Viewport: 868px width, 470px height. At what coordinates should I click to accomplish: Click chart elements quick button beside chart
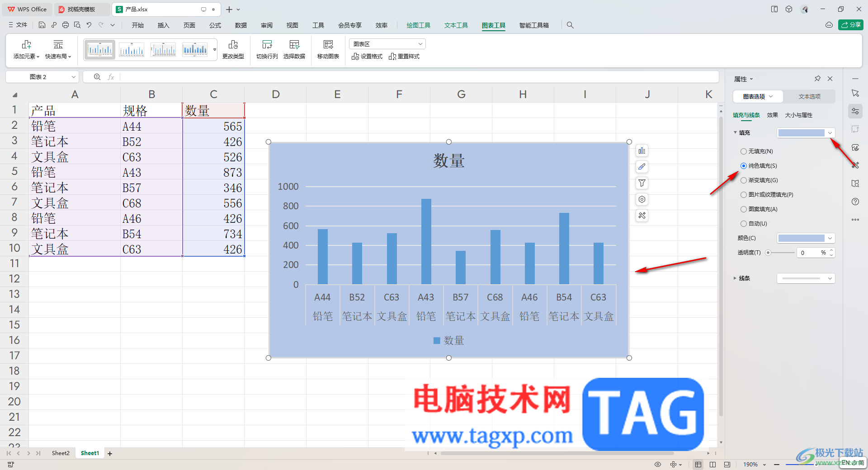(x=642, y=150)
